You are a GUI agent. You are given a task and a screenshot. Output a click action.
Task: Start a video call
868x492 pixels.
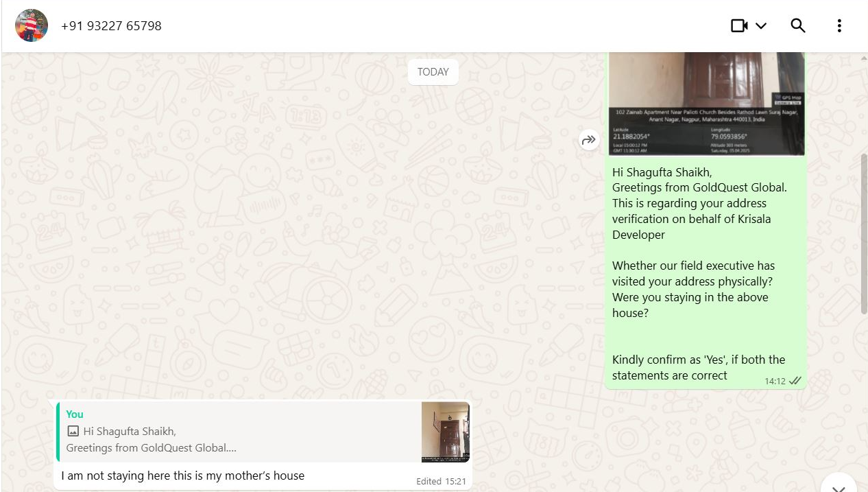pyautogui.click(x=738, y=25)
